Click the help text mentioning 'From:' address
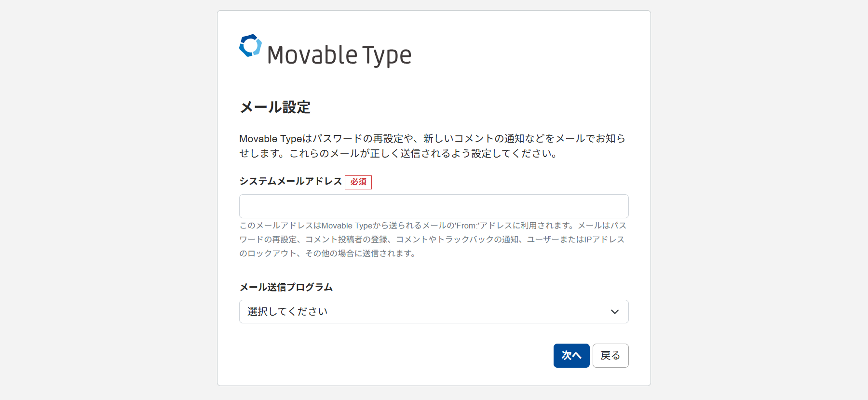The width and height of the screenshot is (868, 400). pyautogui.click(x=433, y=226)
